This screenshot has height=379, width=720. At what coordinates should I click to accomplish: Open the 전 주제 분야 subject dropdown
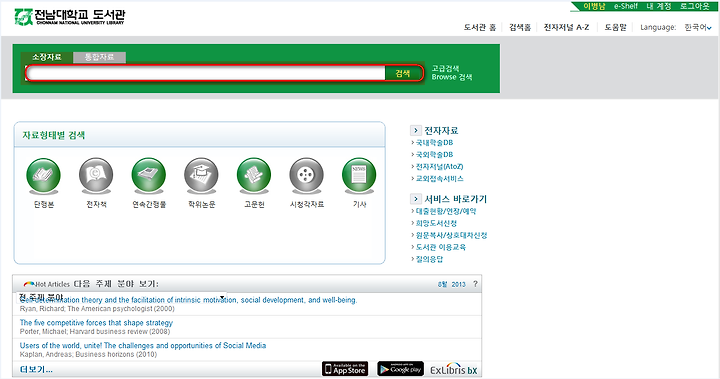coord(122,297)
